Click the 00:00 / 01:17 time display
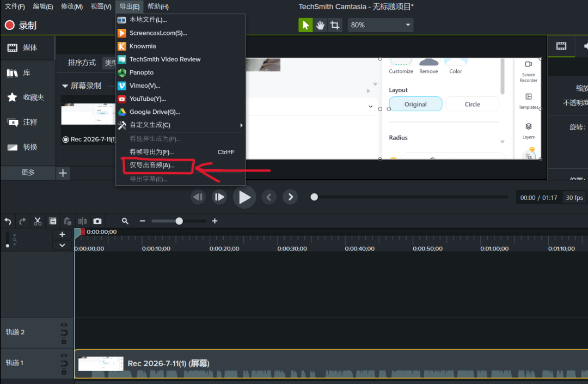Viewport: 588px width, 384px height. click(x=538, y=198)
